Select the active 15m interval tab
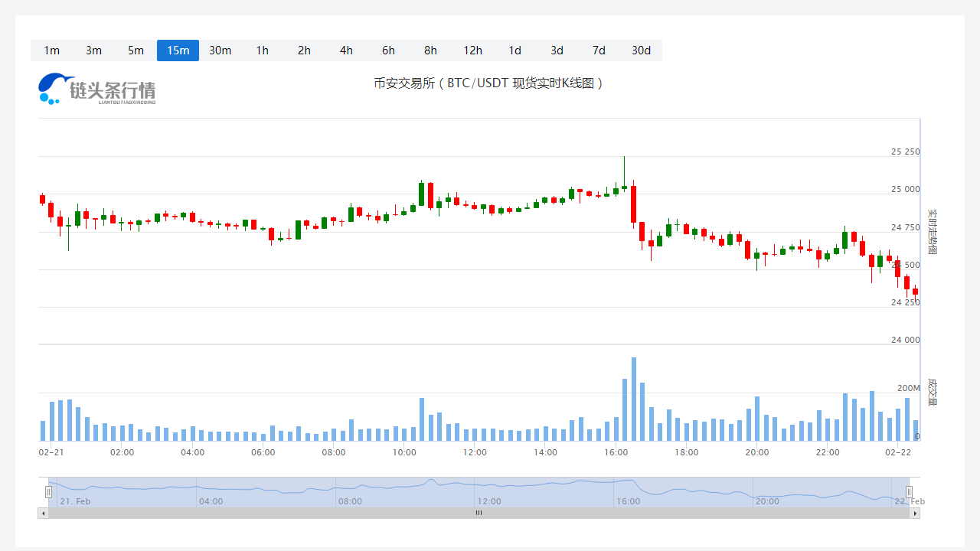The height and width of the screenshot is (551, 980). [178, 51]
